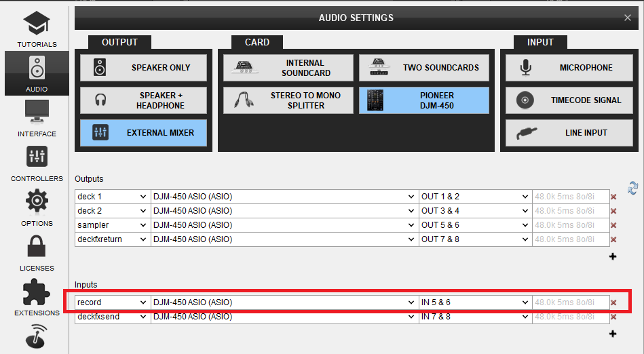Viewport: 644px width, 354px height.
Task: Open deckfxsend device dropdown
Action: point(284,317)
